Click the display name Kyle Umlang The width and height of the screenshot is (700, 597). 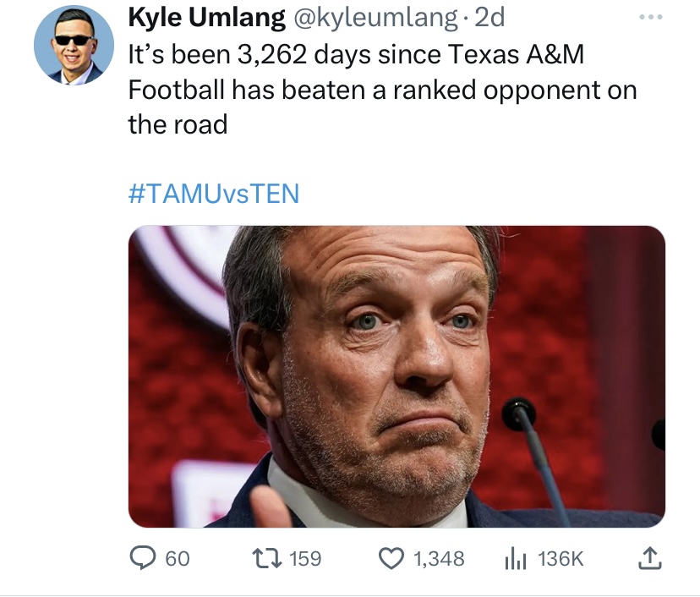[206, 18]
